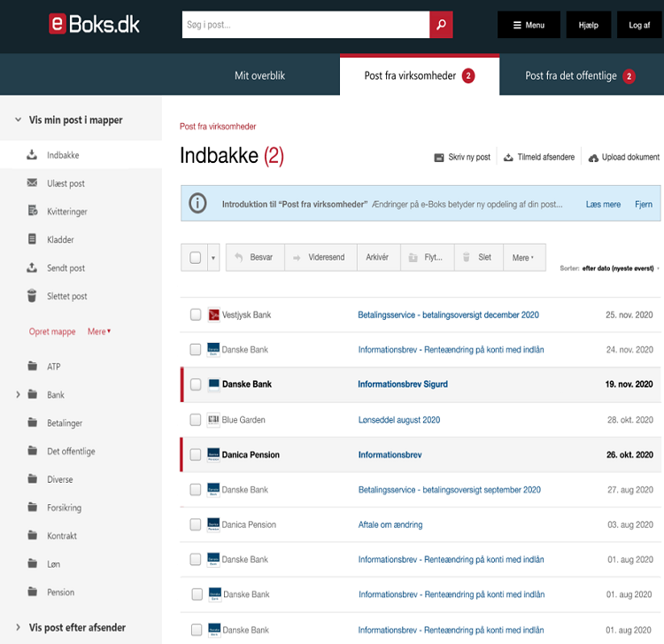
Task: Switch to Post fra det offentlige tab
Action: pyautogui.click(x=581, y=75)
